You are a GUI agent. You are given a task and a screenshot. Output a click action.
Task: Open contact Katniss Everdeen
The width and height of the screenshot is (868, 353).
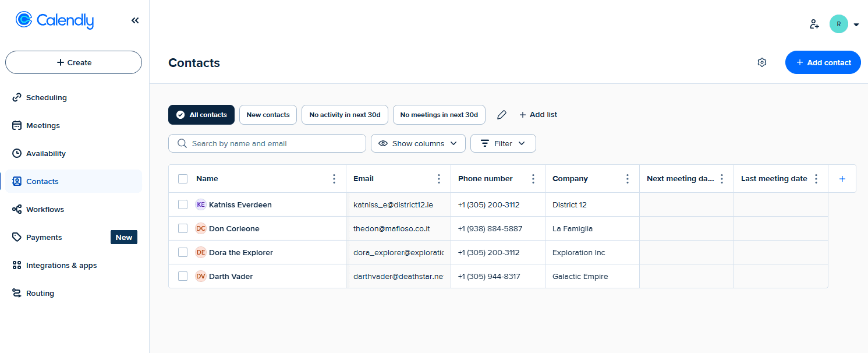(x=240, y=204)
